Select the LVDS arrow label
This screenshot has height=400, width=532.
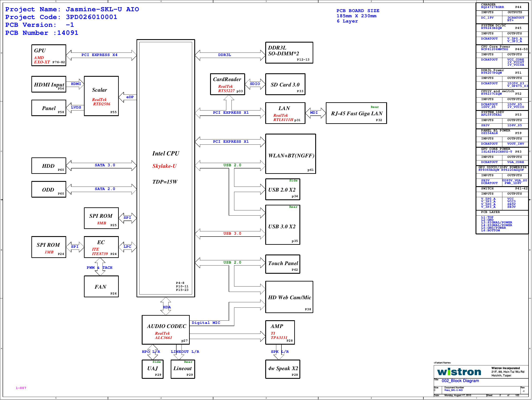(x=76, y=107)
